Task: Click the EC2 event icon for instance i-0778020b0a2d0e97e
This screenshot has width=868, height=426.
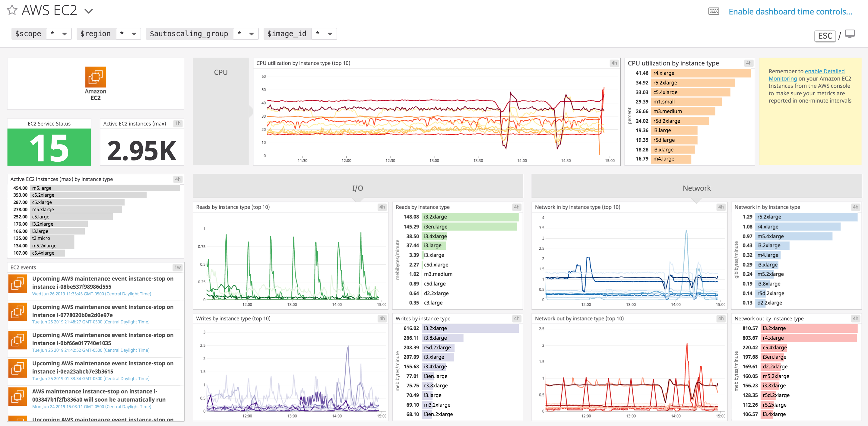Action: click(17, 312)
